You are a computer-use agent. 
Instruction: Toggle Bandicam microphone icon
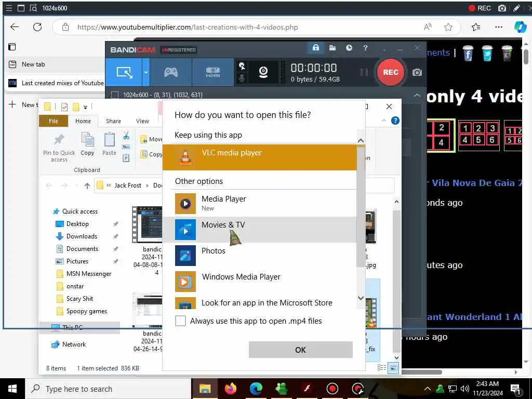[242, 78]
